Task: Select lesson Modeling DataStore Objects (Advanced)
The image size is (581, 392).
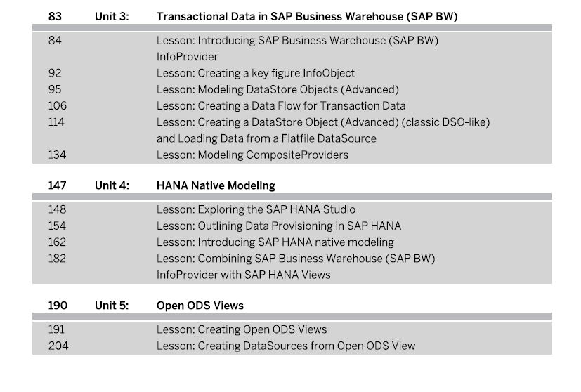Action: [x=278, y=90]
